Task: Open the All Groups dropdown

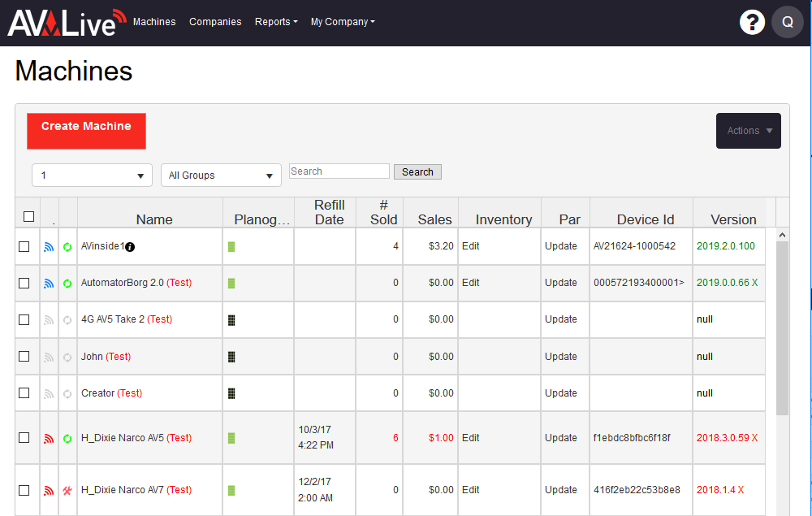Action: [x=221, y=175]
